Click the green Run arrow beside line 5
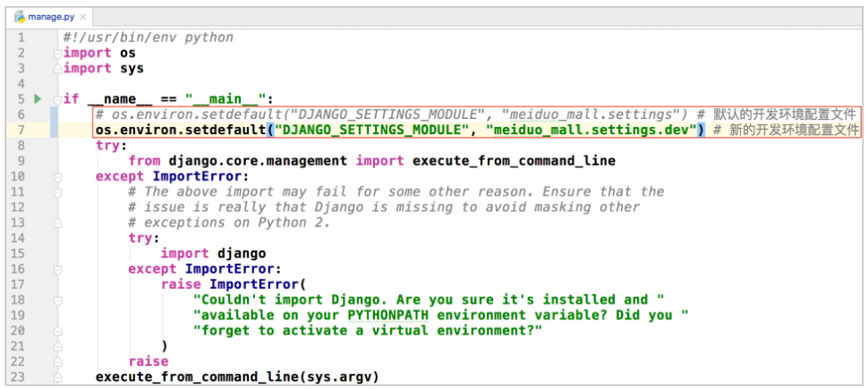This screenshot has height=389, width=868. (37, 99)
